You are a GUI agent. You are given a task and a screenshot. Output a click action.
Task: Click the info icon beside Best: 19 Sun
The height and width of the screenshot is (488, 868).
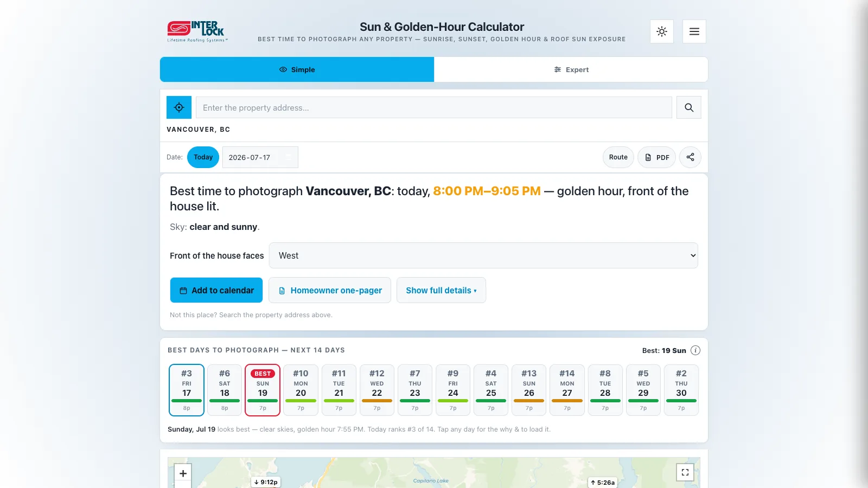pyautogui.click(x=695, y=350)
